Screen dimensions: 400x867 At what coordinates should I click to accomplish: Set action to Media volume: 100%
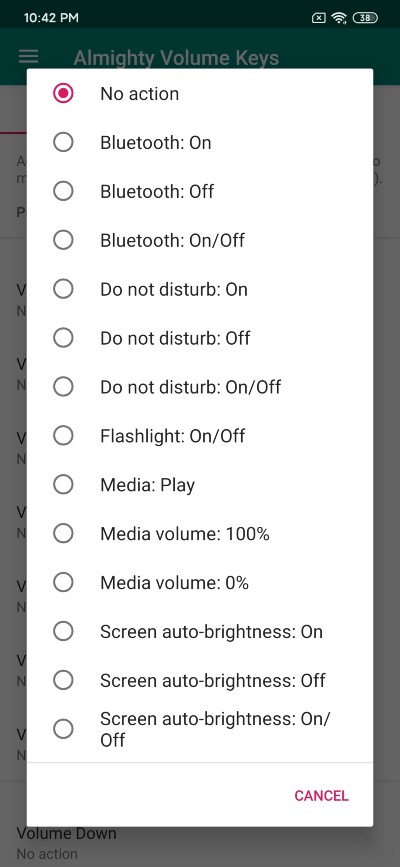point(200,534)
